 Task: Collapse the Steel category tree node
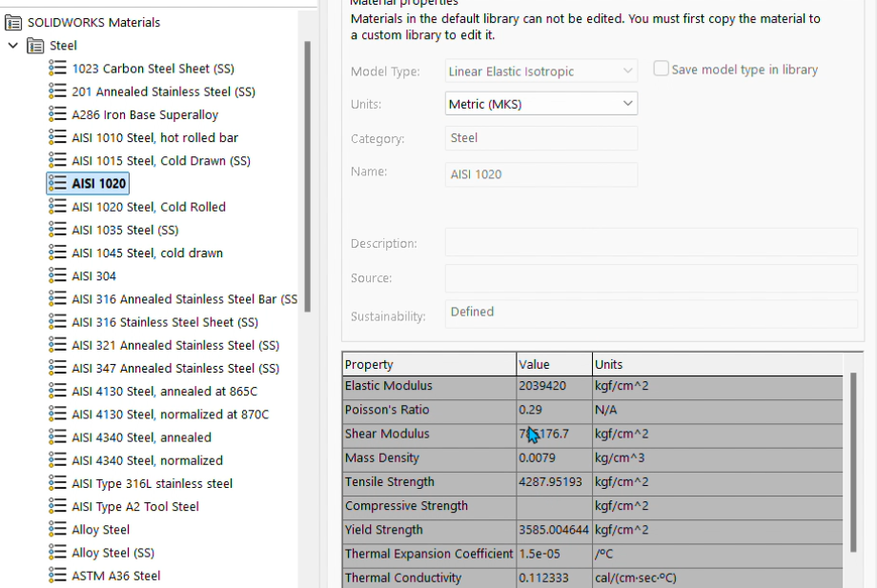(12, 46)
